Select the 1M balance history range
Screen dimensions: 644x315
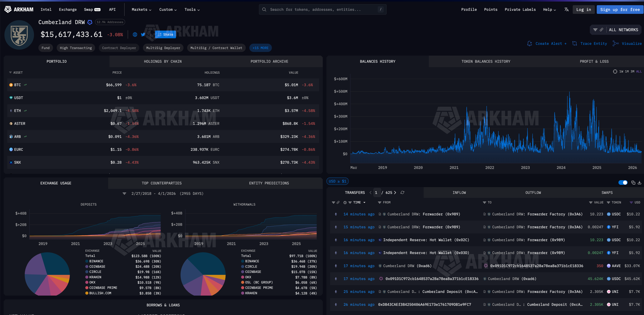[627, 72]
